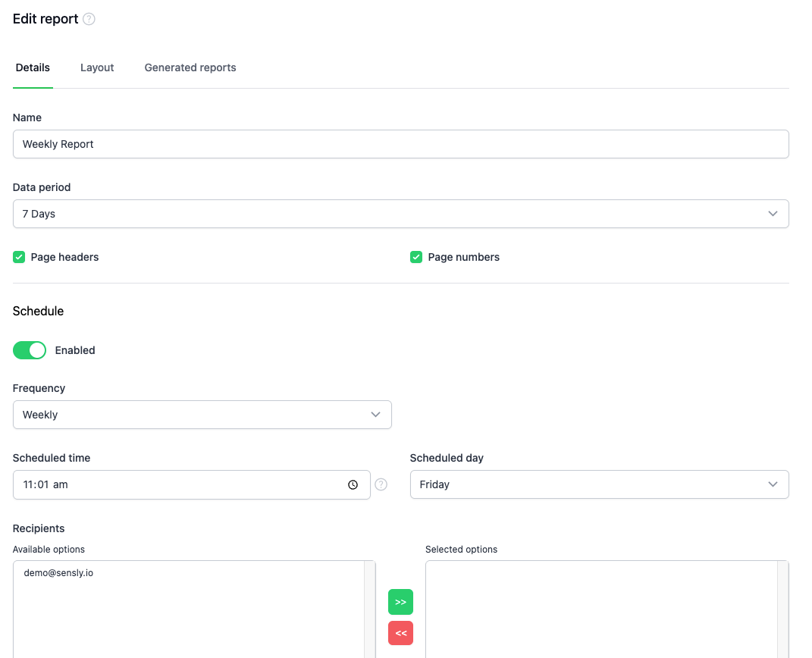Viewport: 812px width, 658px height.
Task: Select the Details tab
Action: [33, 67]
